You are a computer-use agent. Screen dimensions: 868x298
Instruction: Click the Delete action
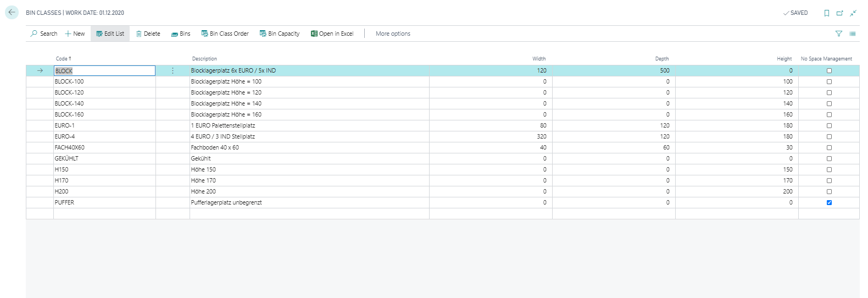coord(148,34)
